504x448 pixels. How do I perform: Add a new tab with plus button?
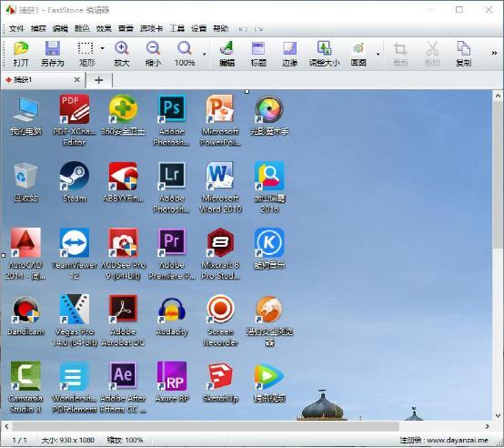(x=99, y=80)
